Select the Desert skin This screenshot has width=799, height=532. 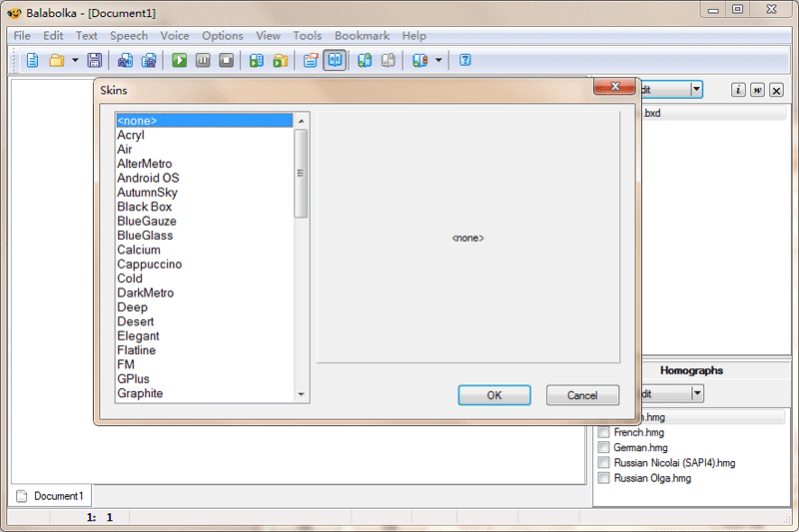click(205, 321)
